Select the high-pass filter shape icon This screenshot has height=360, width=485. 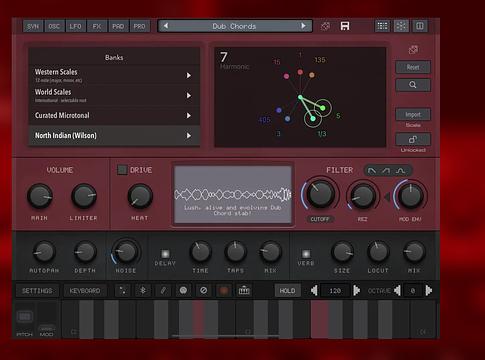386,171
